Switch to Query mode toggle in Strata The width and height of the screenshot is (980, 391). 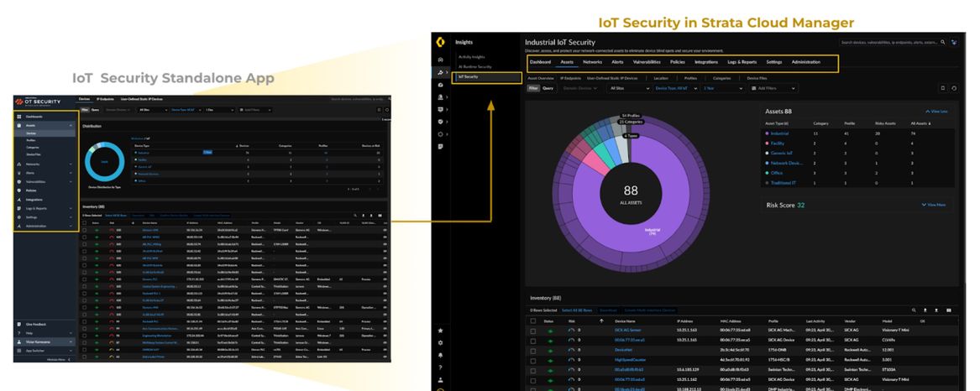tap(548, 89)
